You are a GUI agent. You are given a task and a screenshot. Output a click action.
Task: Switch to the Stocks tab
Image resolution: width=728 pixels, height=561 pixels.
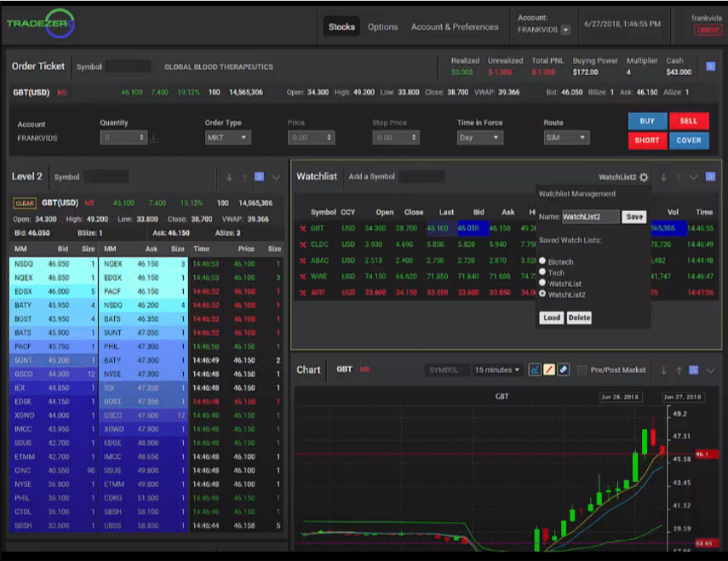tap(341, 27)
